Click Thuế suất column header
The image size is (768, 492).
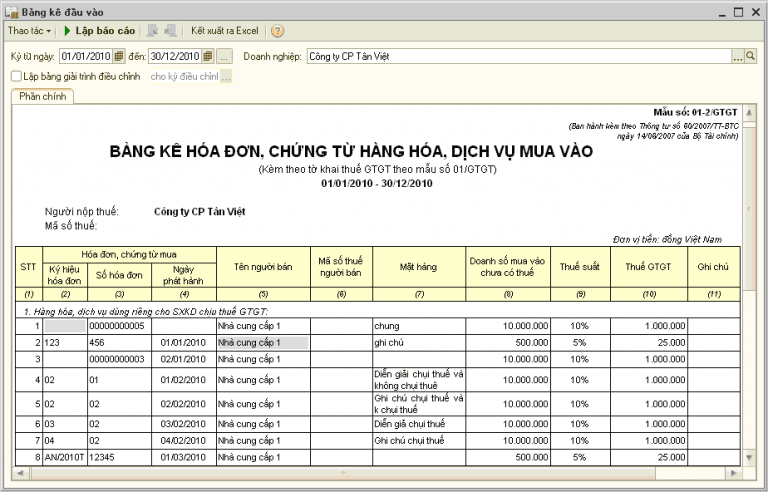580,267
